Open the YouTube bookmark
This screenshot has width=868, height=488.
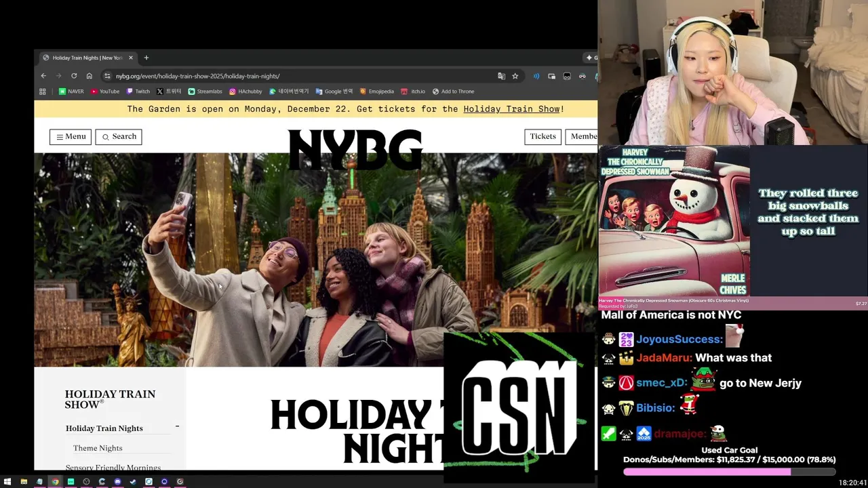pyautogui.click(x=105, y=91)
